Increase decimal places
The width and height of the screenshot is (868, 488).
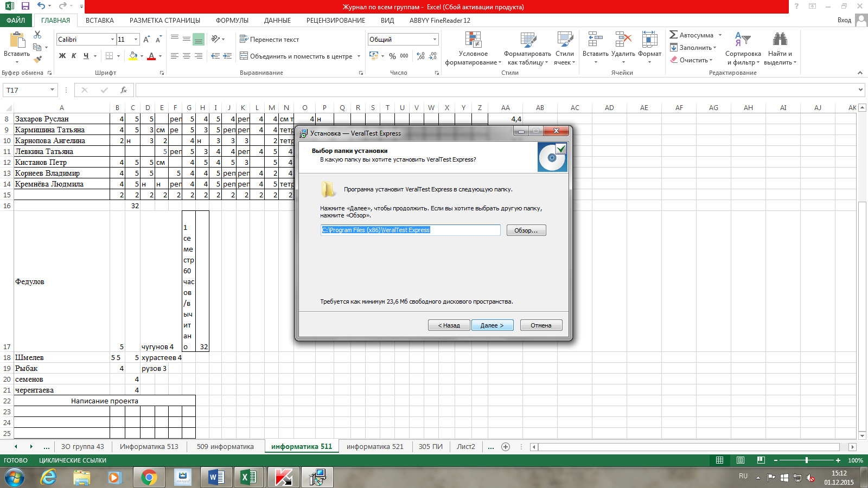[x=420, y=56]
